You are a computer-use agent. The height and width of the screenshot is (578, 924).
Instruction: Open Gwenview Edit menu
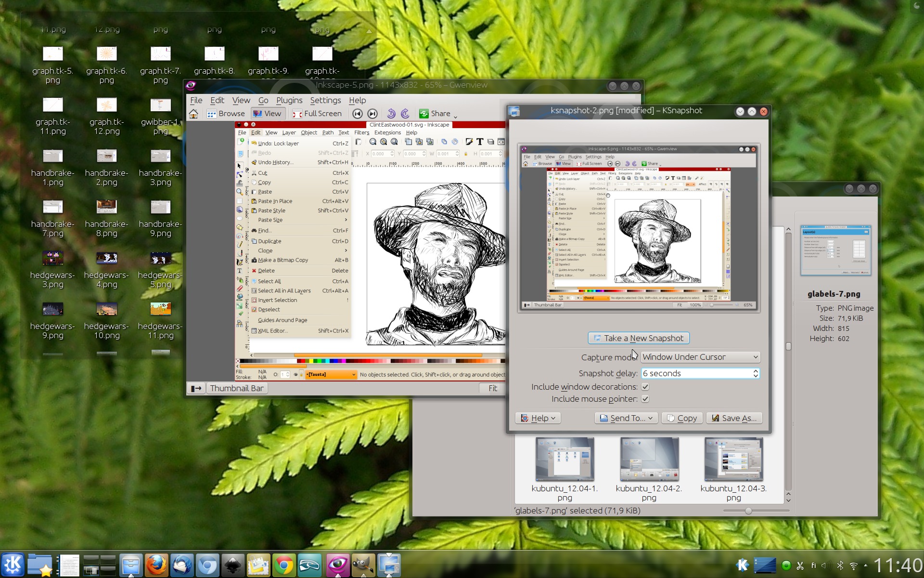coord(217,100)
